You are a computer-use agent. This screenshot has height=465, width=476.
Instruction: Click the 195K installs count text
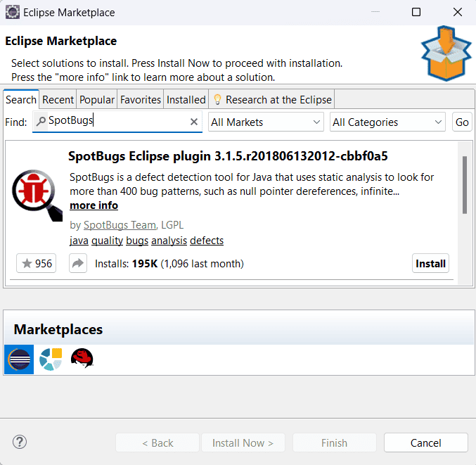(x=145, y=264)
